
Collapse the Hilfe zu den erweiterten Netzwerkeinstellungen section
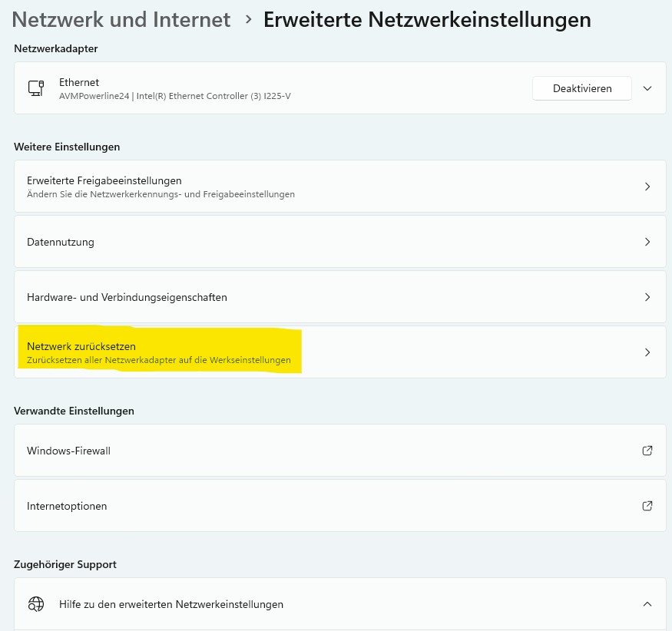(647, 604)
